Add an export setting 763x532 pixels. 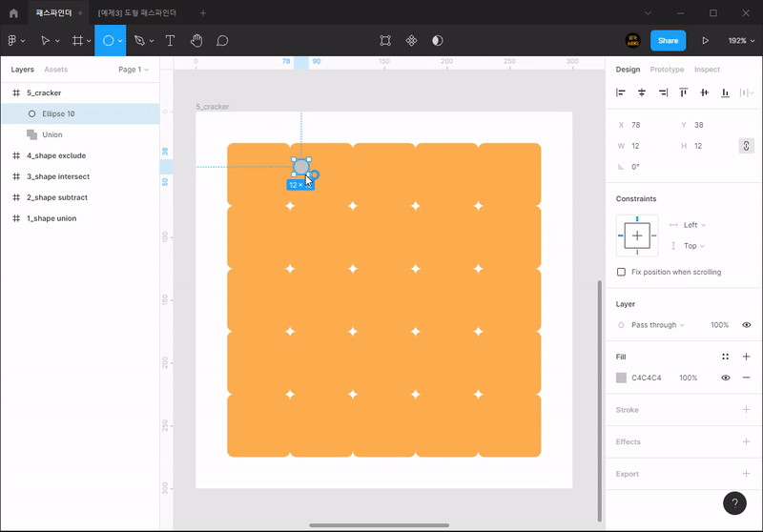(746, 474)
